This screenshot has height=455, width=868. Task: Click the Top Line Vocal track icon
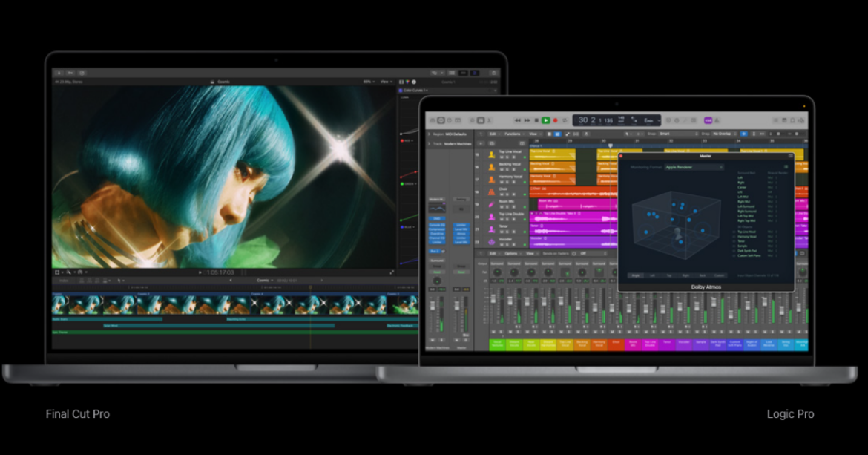point(491,154)
